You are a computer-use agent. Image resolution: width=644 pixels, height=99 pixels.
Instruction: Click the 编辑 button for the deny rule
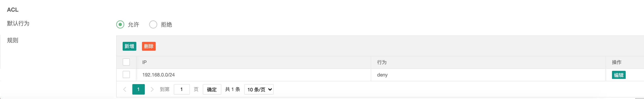618,75
